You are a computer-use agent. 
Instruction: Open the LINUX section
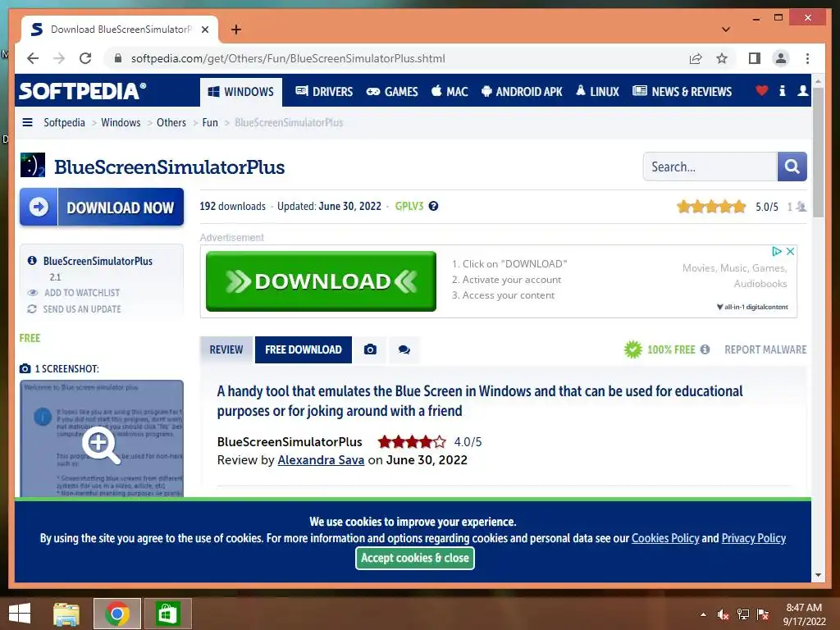click(597, 92)
